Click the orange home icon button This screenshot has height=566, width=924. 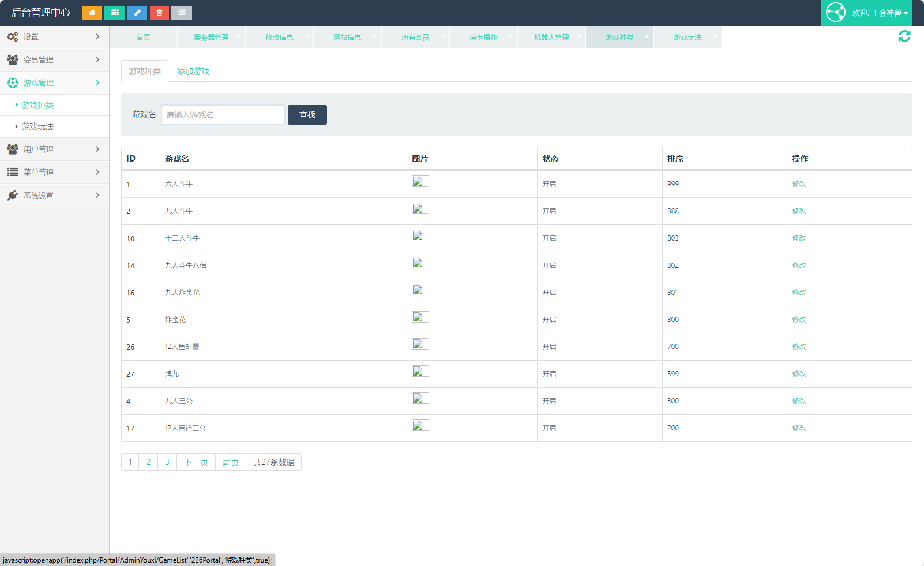(x=92, y=13)
